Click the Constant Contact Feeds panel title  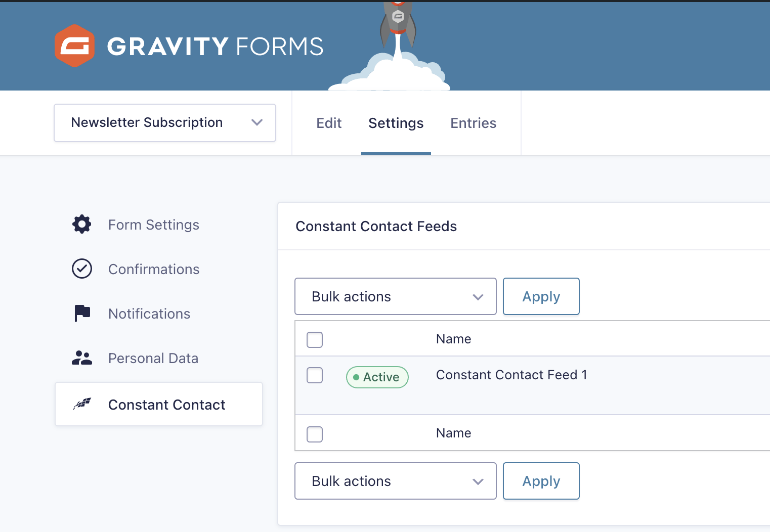point(376,226)
